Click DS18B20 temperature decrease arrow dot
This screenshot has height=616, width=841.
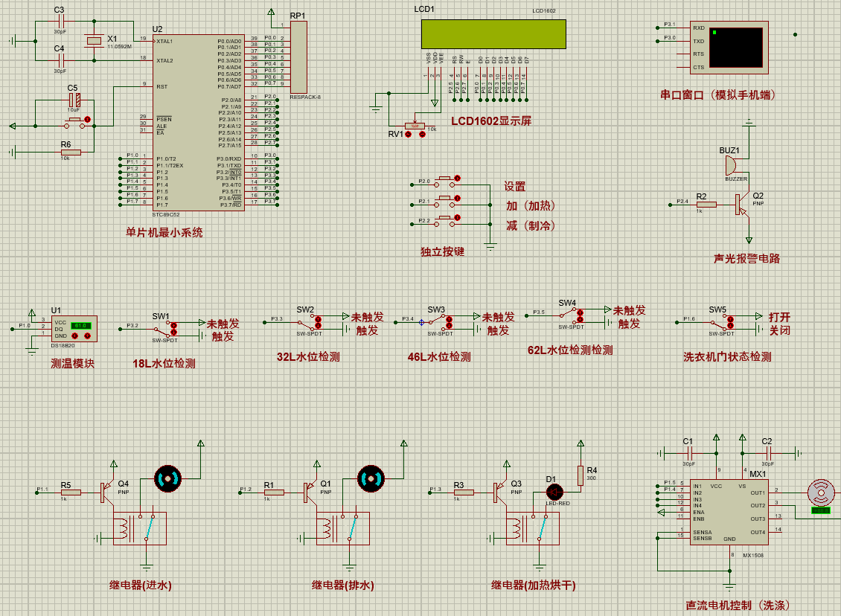tap(75, 336)
